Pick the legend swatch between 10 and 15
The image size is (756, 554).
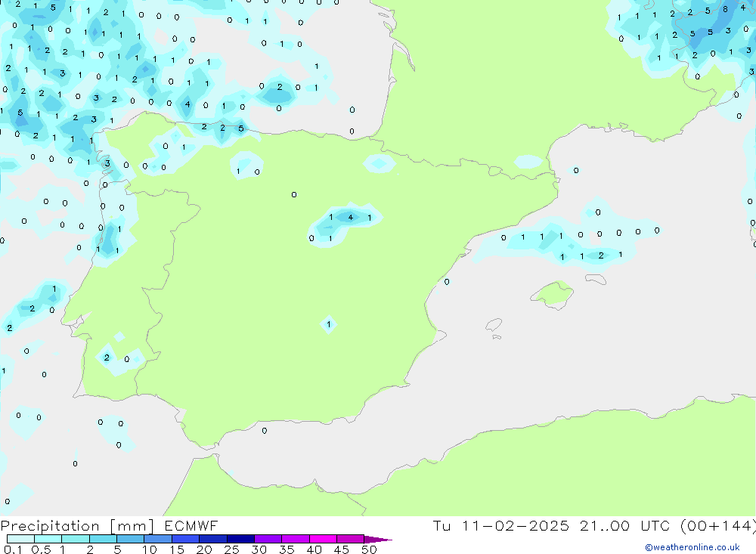pyautogui.click(x=158, y=539)
